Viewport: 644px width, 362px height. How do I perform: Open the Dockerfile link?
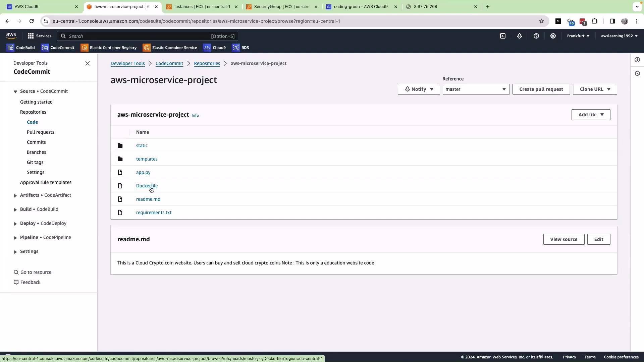(x=147, y=186)
